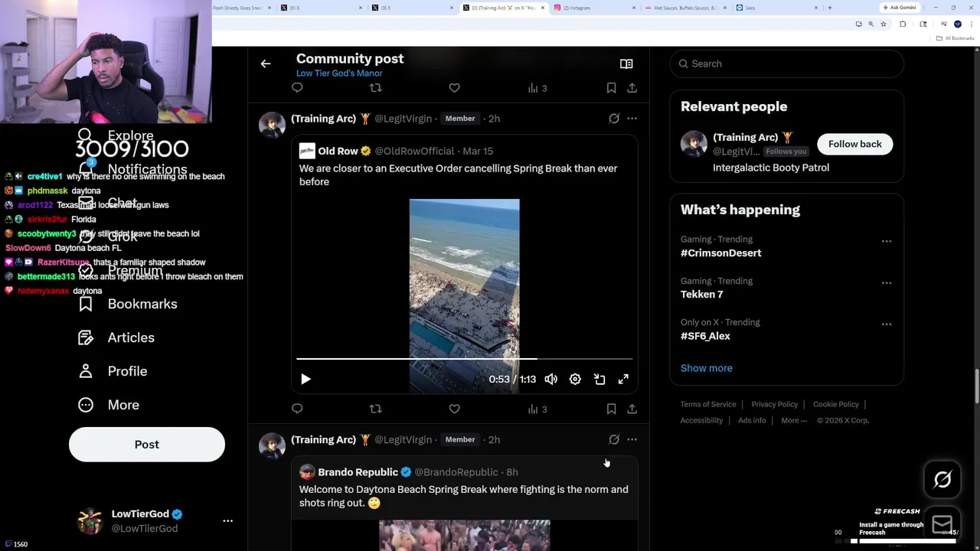Open the reader view icon in Community post header
Viewport: 980px width, 551px height.
[626, 64]
